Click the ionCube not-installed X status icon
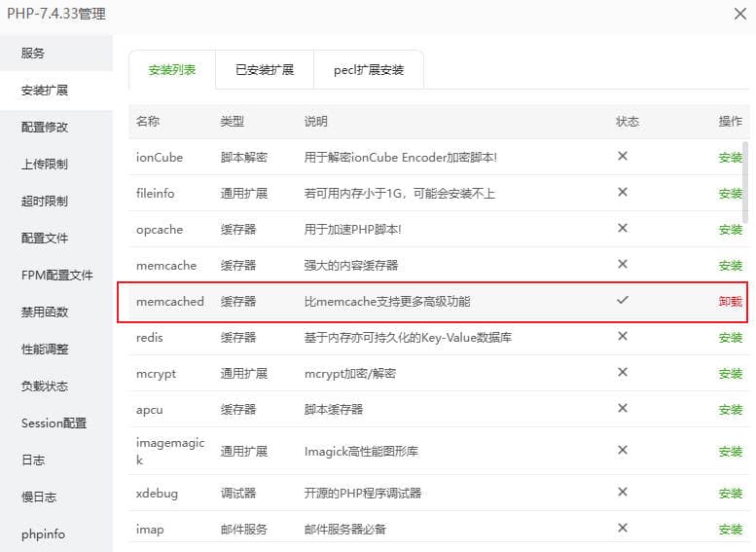The height and width of the screenshot is (552, 756). (x=623, y=156)
